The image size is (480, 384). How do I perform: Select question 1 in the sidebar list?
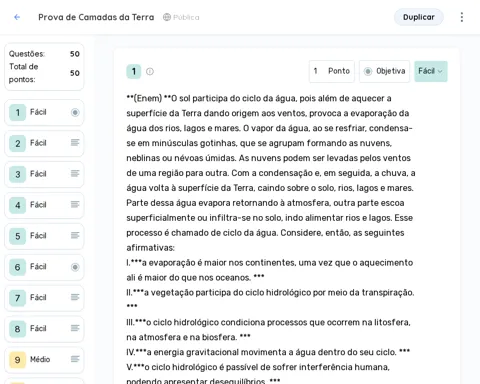click(44, 112)
